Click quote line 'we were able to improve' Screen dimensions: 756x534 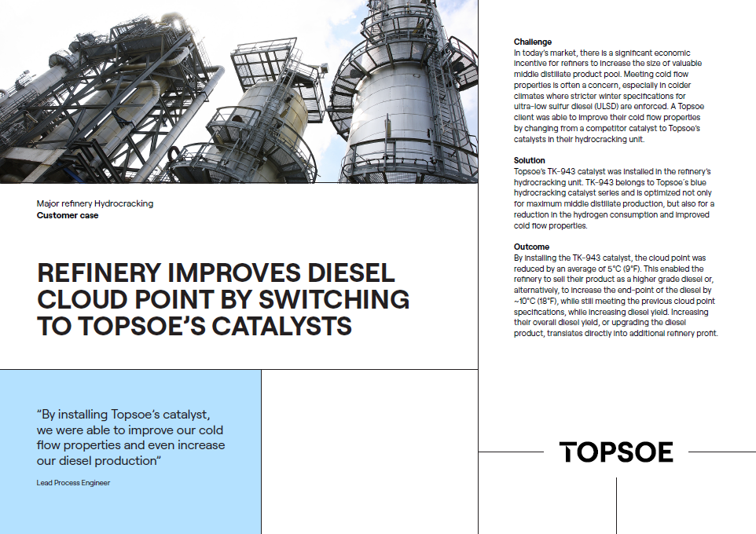click(130, 430)
